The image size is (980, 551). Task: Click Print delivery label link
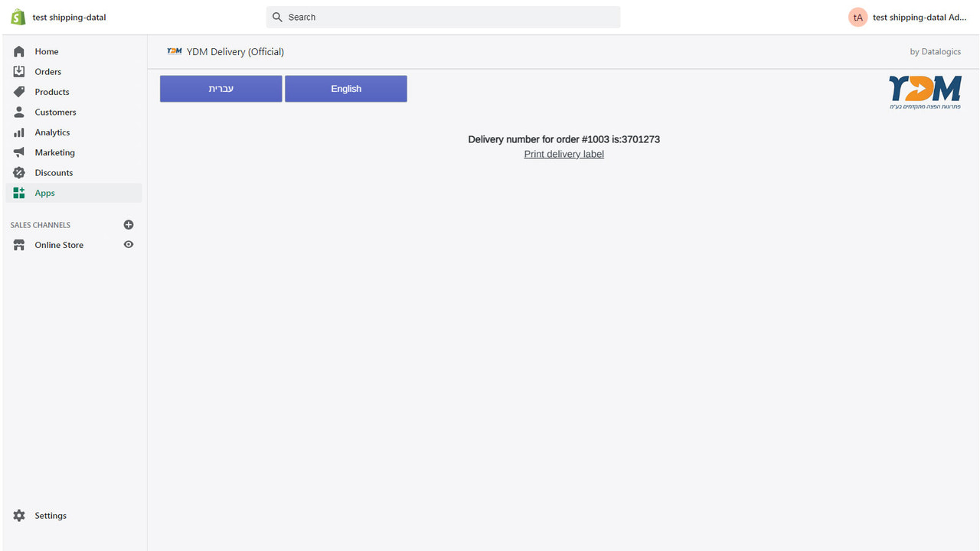pyautogui.click(x=564, y=154)
